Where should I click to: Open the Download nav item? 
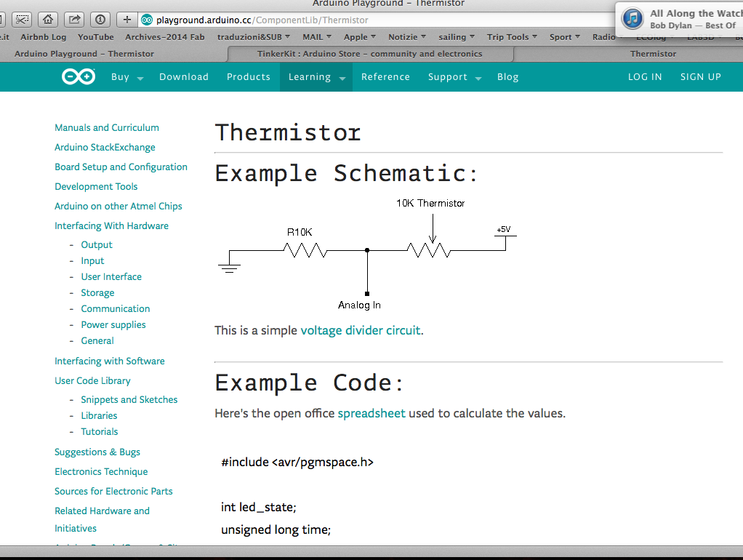coord(184,77)
